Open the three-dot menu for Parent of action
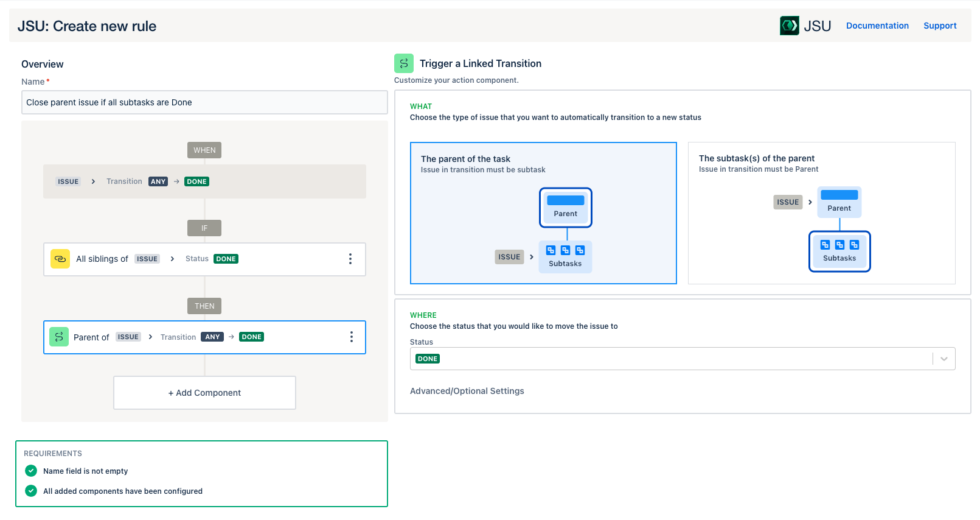Viewport: 980px width, 520px height. (352, 337)
